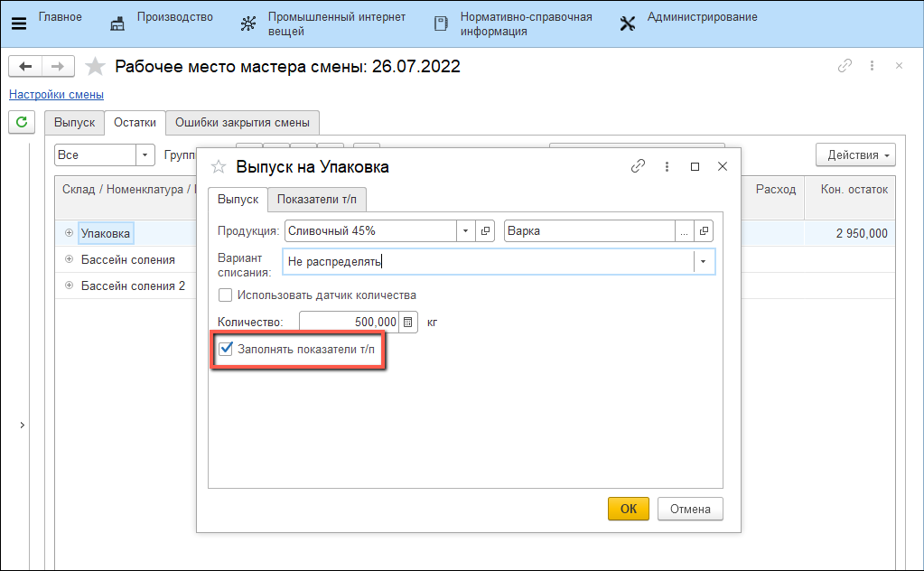Add dialog to favorites with star icon
Viewport: 924px width, 571px height.
[218, 166]
